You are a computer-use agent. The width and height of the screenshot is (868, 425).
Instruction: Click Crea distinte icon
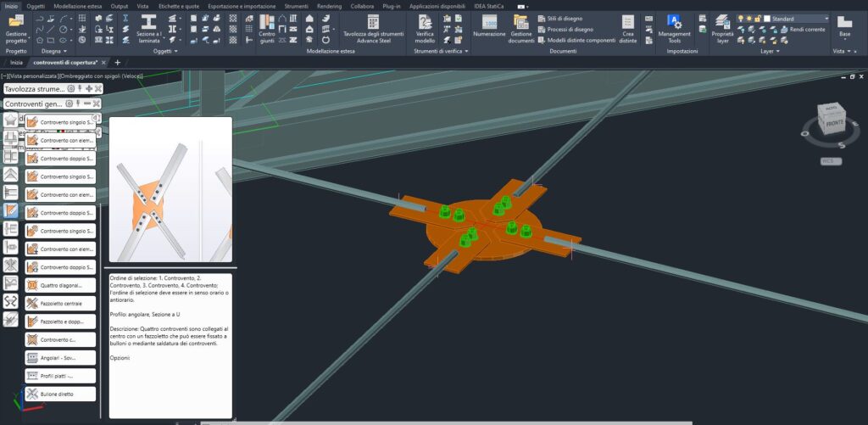point(628,27)
